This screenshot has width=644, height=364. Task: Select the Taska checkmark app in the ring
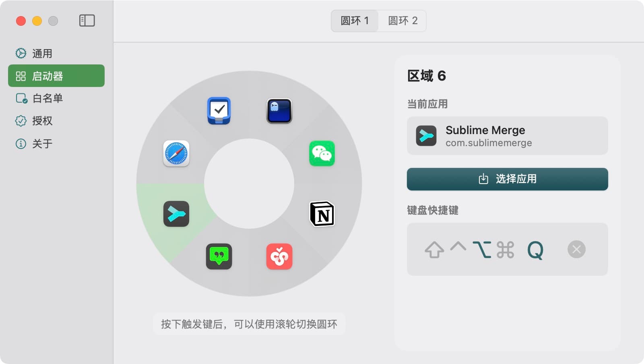click(219, 111)
